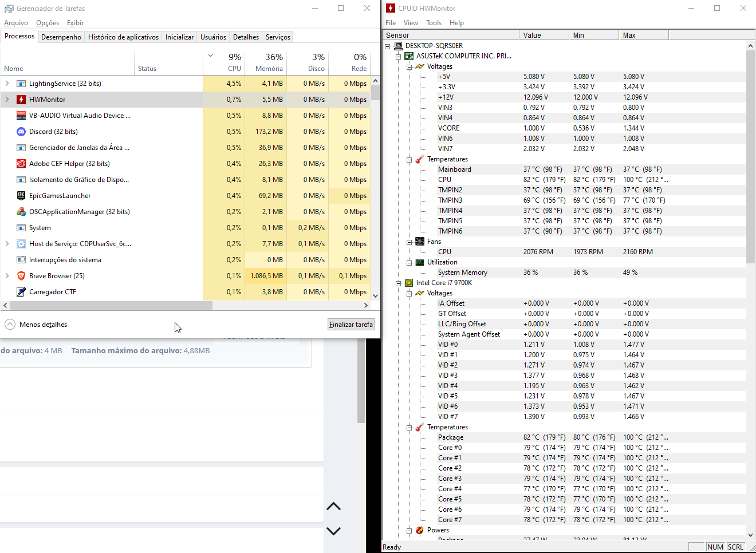Image resolution: width=756 pixels, height=553 pixels.
Task: Click the HWMonitor vertical scrollbar thumb
Action: 750,157
